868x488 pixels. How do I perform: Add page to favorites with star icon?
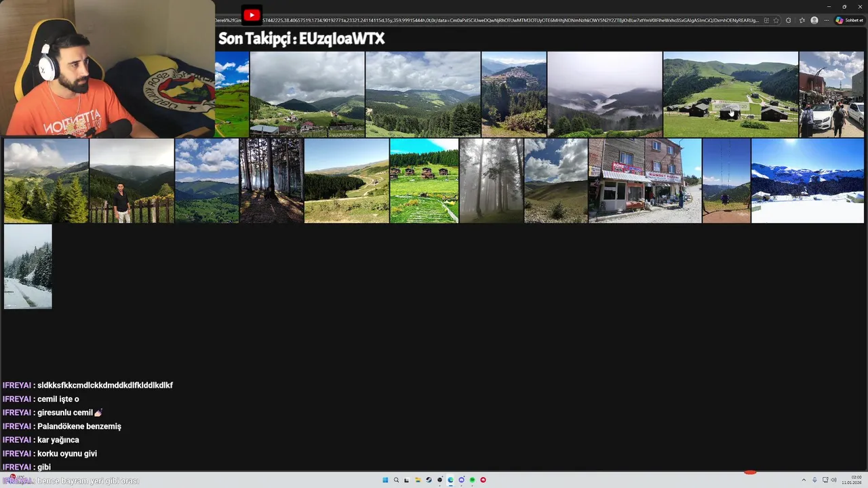[x=776, y=20]
